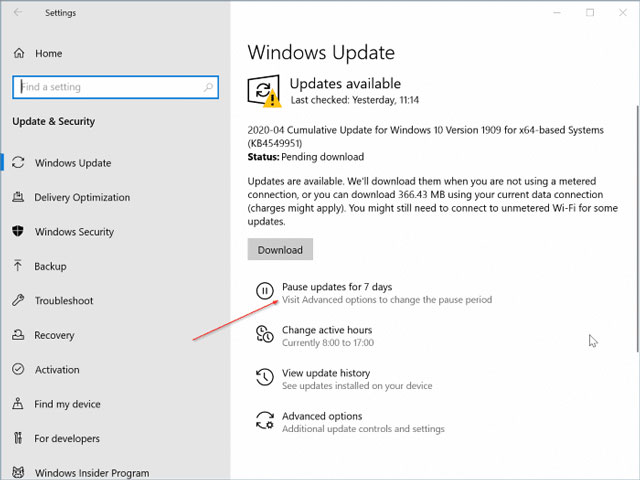Click the Windows Update page heading
Screen dimensions: 640x480
(x=321, y=53)
